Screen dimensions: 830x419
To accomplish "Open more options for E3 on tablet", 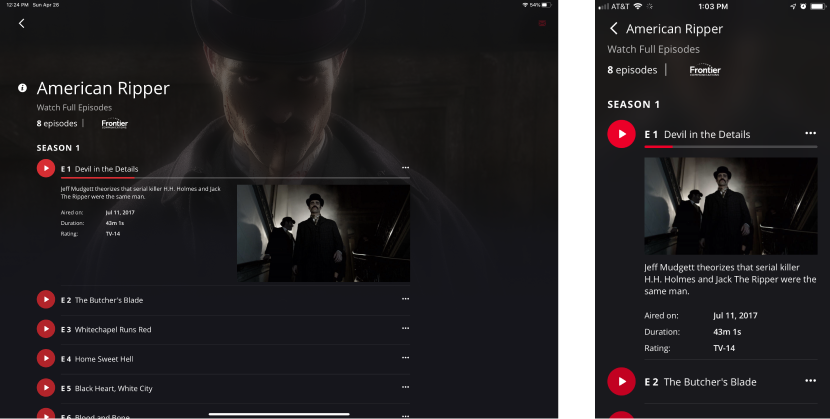I will pos(405,328).
